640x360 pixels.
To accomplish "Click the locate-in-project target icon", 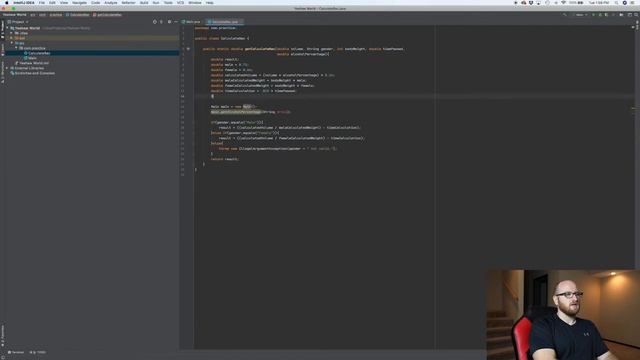I will click(x=155, y=22).
